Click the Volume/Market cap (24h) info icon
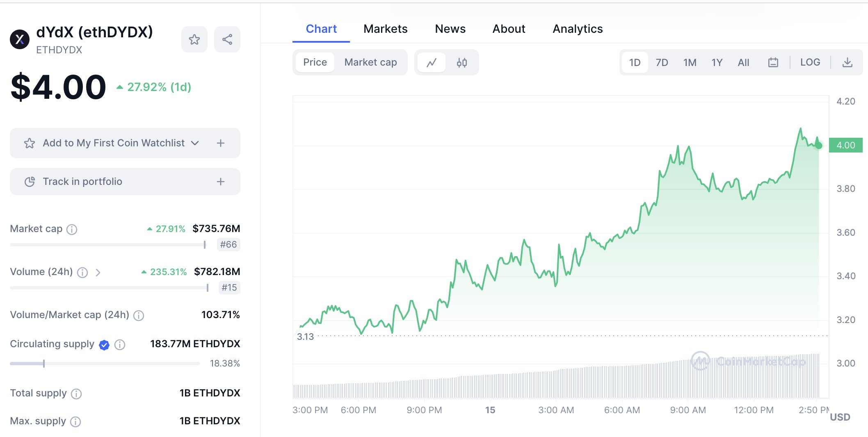This screenshot has height=437, width=868. click(x=139, y=315)
